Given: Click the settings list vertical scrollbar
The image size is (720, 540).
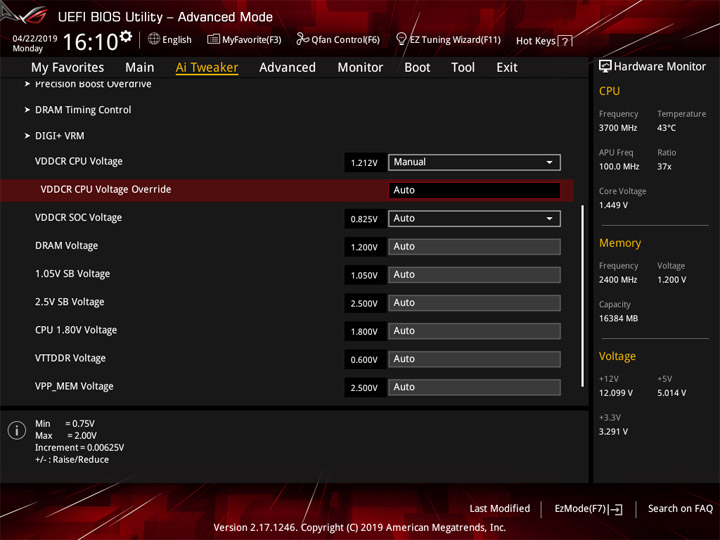Looking at the screenshot, I should pos(583,296).
